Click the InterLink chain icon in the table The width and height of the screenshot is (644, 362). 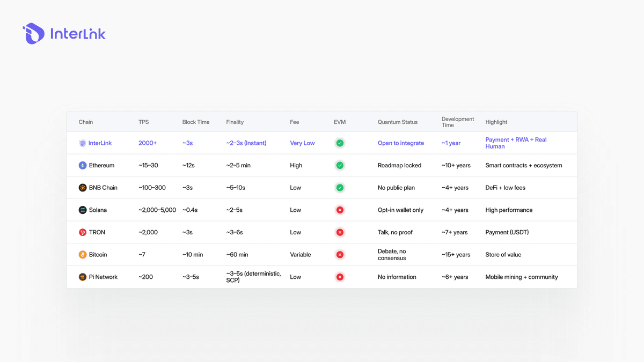83,143
